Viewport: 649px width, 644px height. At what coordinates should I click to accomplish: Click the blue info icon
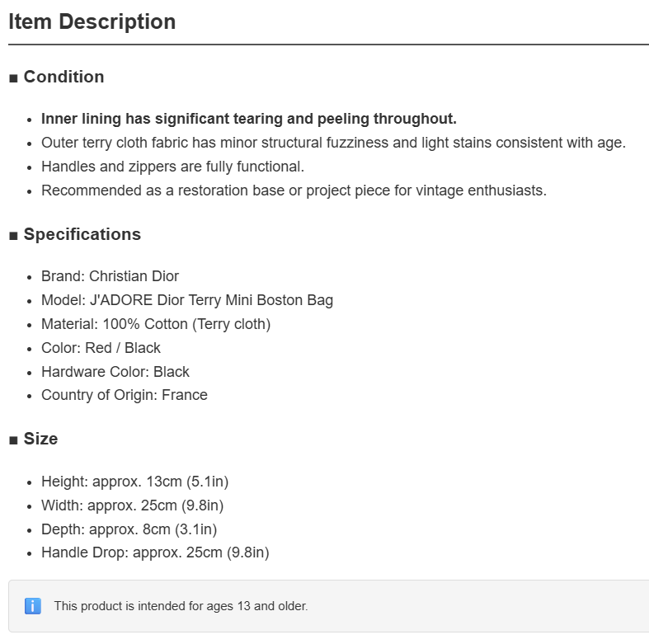coord(33,606)
